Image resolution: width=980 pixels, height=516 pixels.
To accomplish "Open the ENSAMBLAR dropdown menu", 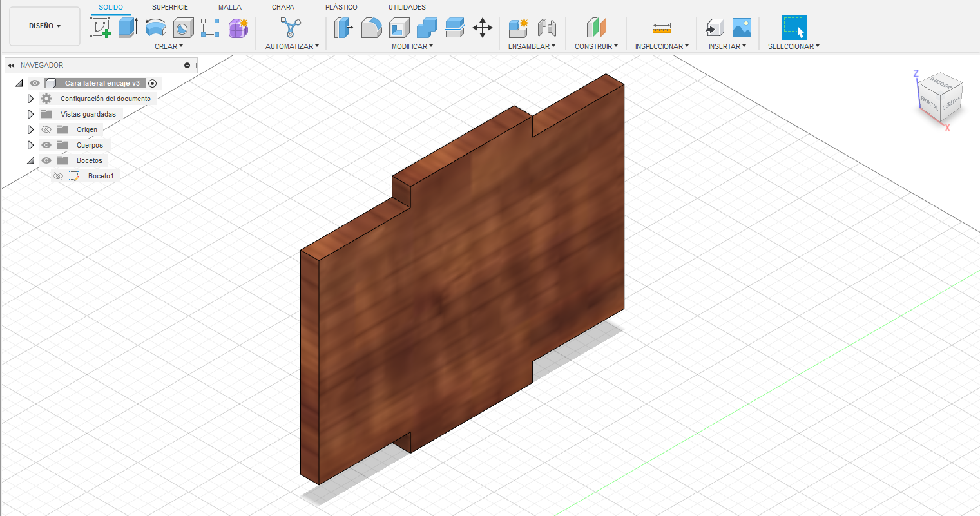I will [x=532, y=46].
